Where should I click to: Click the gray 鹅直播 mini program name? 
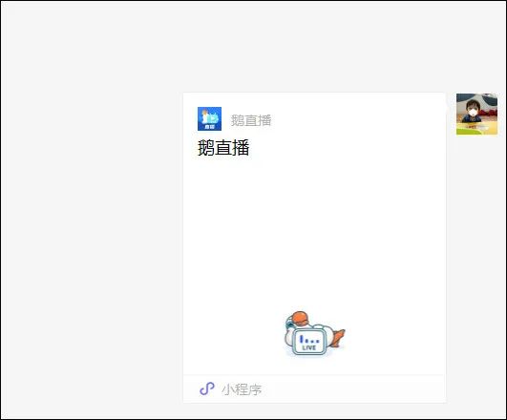[251, 120]
